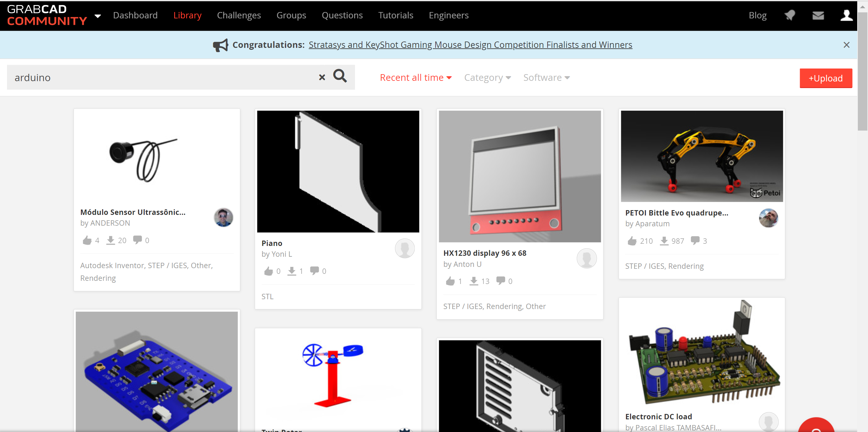
Task: Click download icon on HX1230 display card
Action: click(474, 281)
